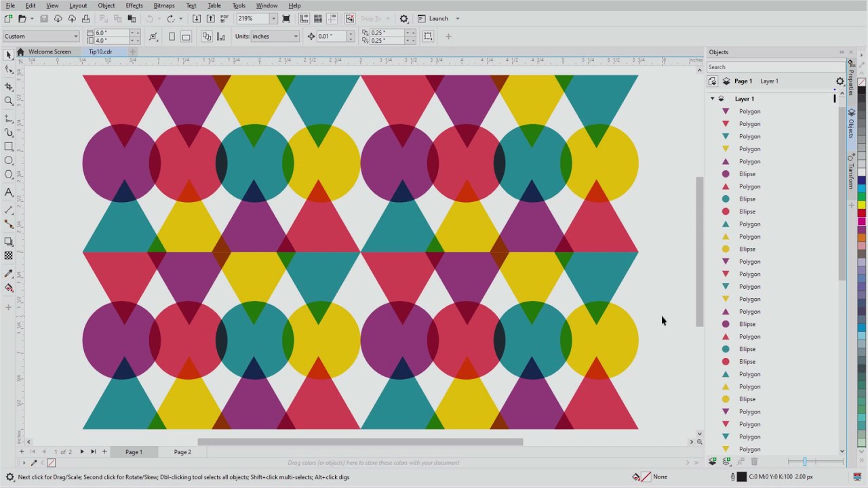
Task: Open Objects docker options gear
Action: pos(840,81)
